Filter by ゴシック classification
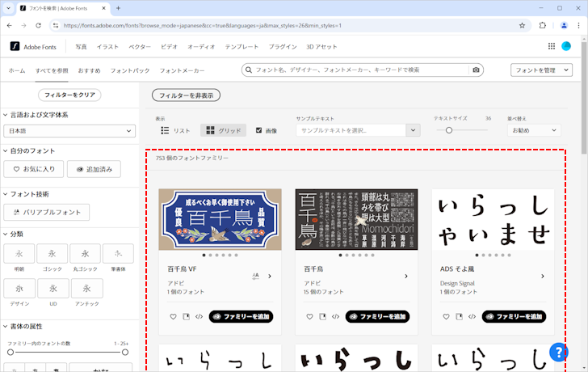588x372 pixels. pyautogui.click(x=52, y=254)
